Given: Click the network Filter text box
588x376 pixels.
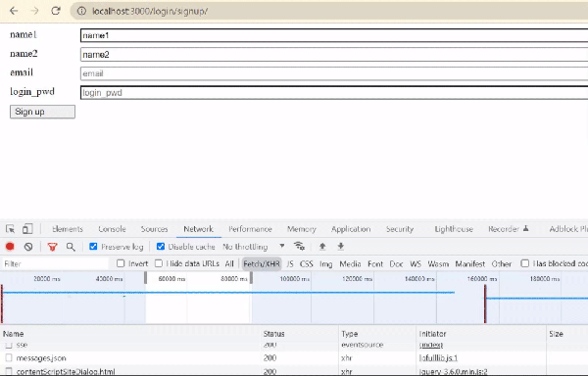Looking at the screenshot, I should pos(55,263).
